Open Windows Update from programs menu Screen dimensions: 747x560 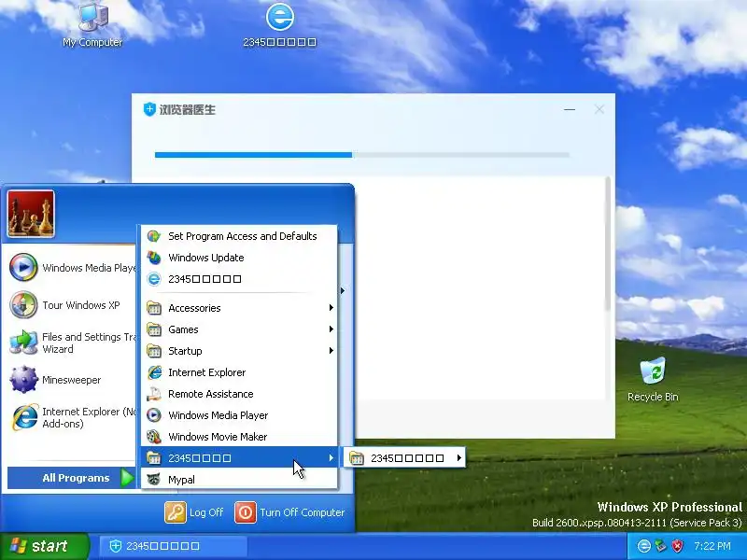click(x=239, y=258)
